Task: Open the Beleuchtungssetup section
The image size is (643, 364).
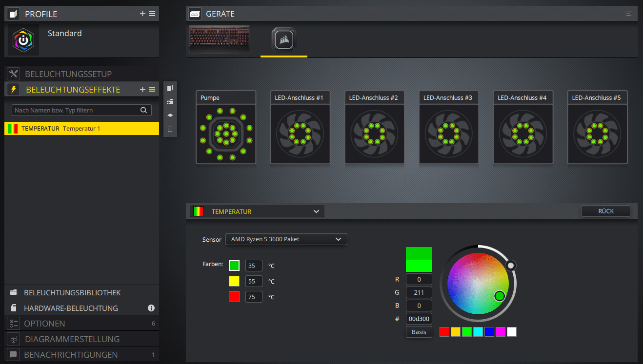Action: (x=68, y=74)
